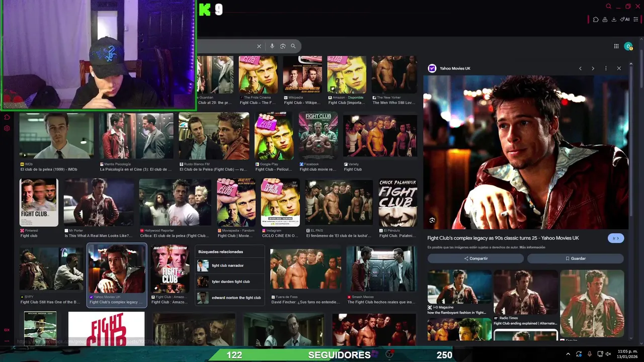644x362 pixels.
Task: Open the Mentis Psicología image result
Action: pos(136,137)
